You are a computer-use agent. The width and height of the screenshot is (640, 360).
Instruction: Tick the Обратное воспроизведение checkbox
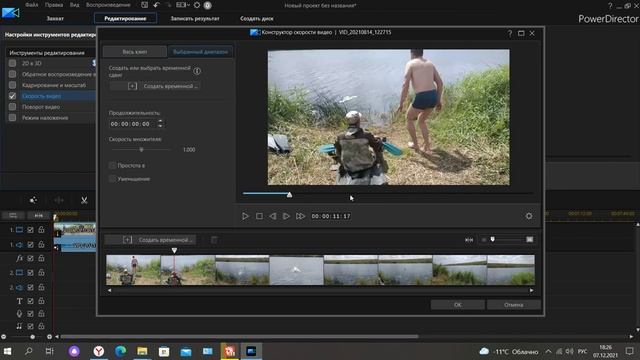tap(12, 74)
